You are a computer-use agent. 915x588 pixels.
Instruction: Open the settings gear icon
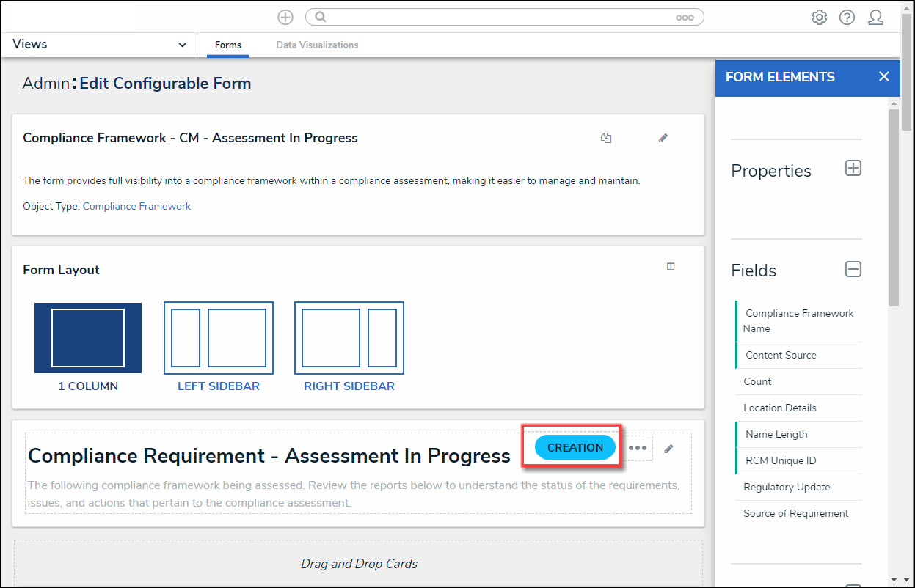[819, 17]
